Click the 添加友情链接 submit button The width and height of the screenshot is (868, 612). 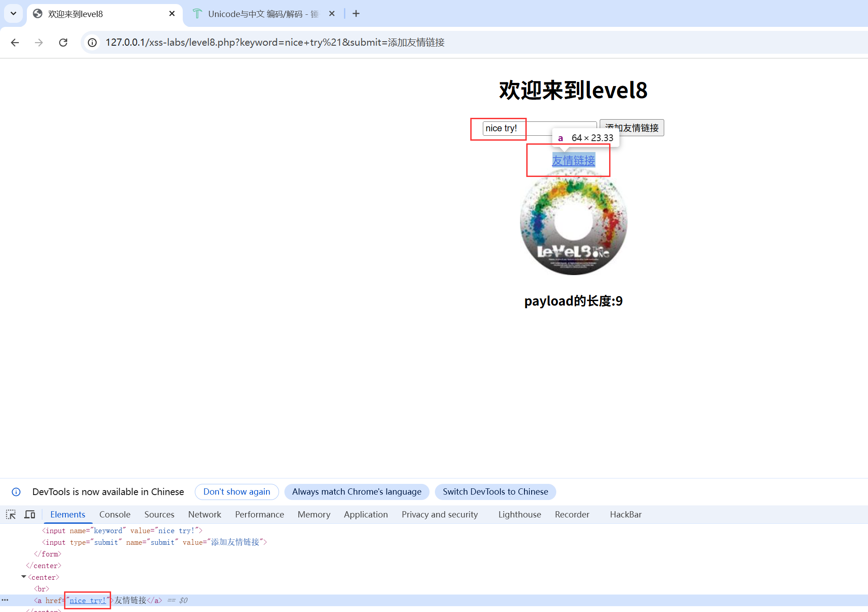(632, 128)
